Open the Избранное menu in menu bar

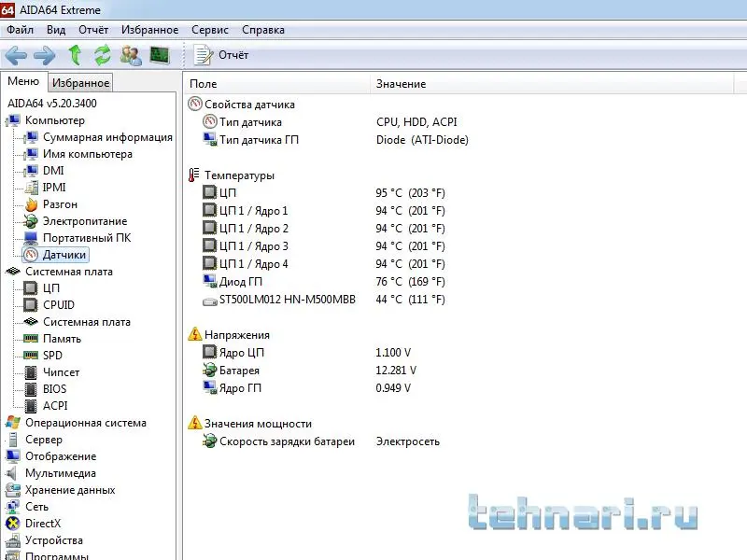click(x=149, y=30)
